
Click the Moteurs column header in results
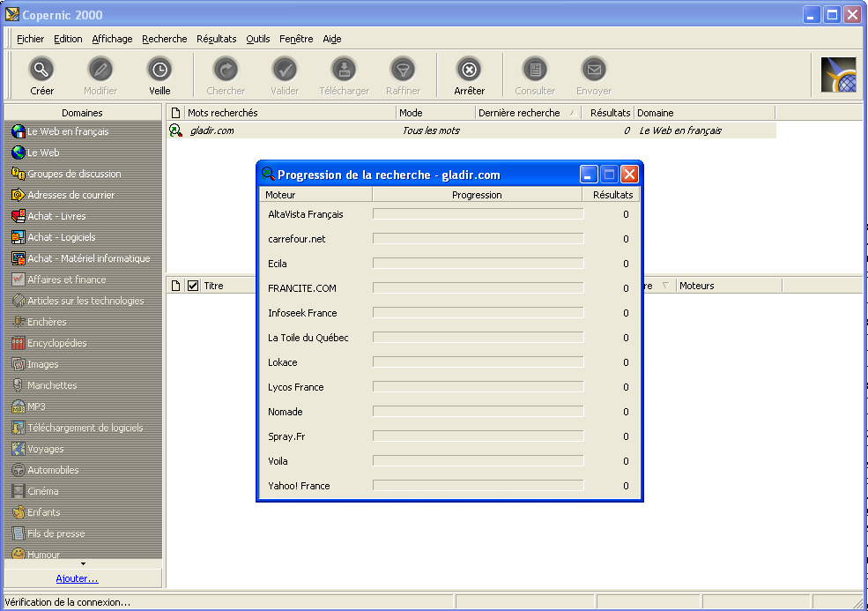[x=697, y=286]
